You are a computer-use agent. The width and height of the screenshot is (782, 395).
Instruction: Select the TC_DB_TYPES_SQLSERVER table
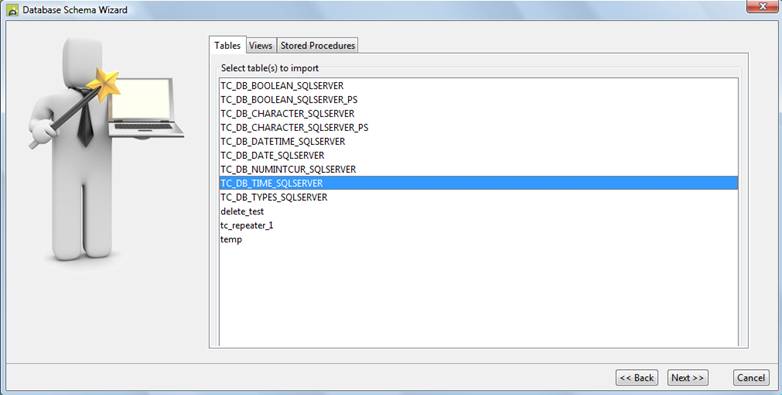(479, 198)
